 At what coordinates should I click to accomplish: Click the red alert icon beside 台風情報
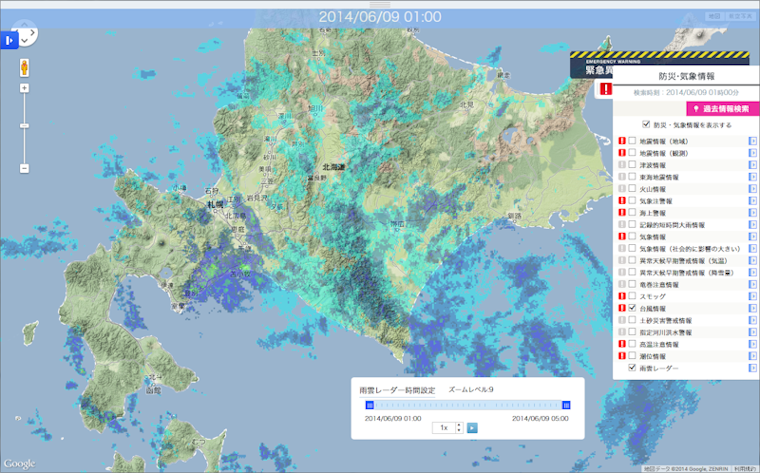coord(621,308)
